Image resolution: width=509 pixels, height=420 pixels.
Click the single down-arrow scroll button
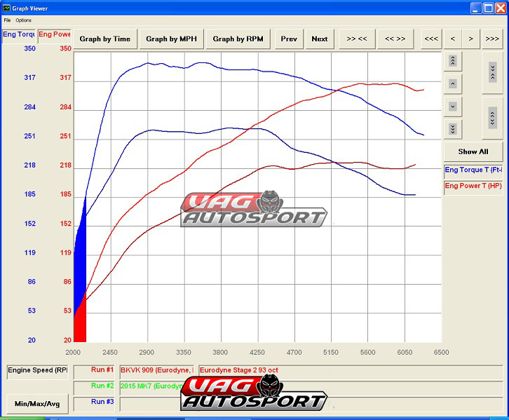(x=452, y=107)
